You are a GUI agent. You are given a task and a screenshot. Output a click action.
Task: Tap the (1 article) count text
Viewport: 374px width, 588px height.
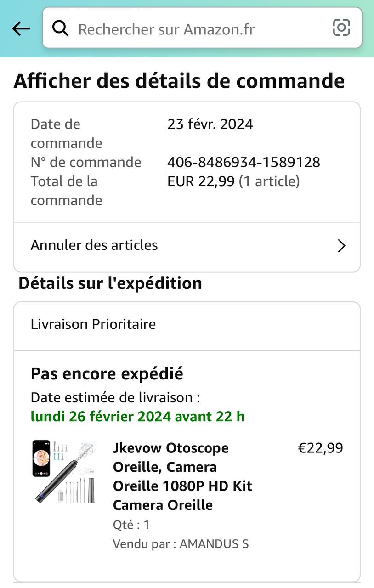pyautogui.click(x=269, y=181)
